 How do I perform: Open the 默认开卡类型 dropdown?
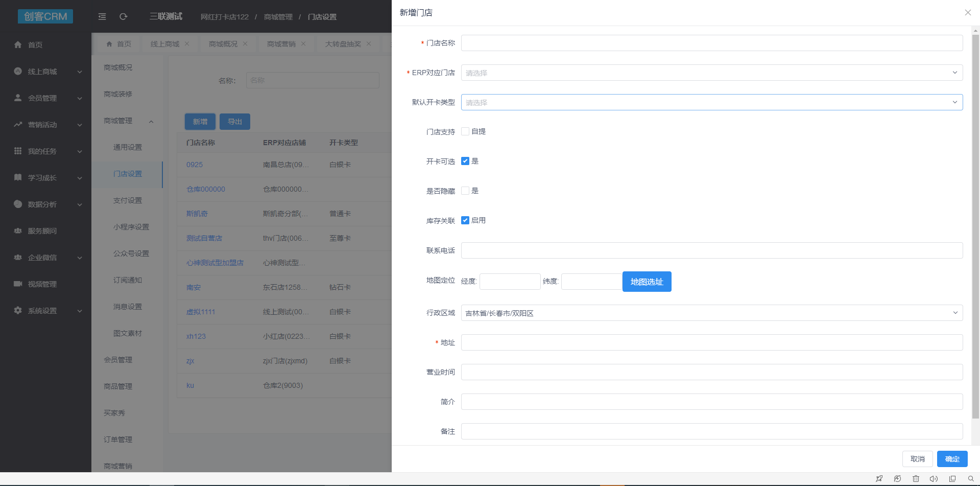712,102
